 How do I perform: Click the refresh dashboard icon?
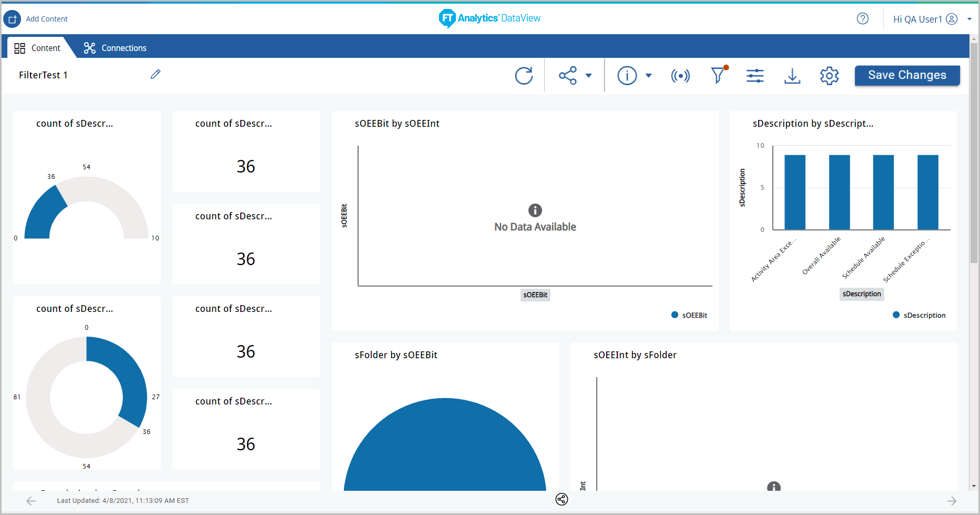tap(524, 76)
